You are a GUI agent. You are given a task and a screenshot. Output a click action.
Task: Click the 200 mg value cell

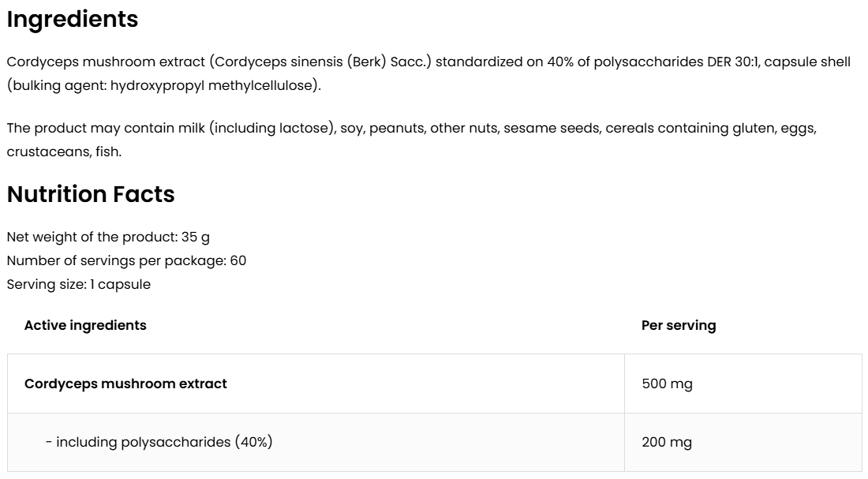click(667, 442)
